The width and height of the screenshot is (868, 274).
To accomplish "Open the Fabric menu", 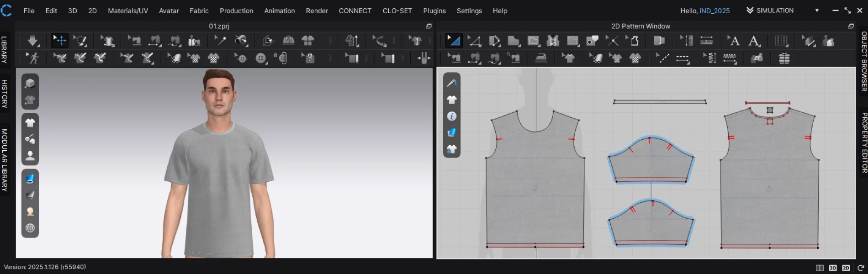I will point(199,11).
